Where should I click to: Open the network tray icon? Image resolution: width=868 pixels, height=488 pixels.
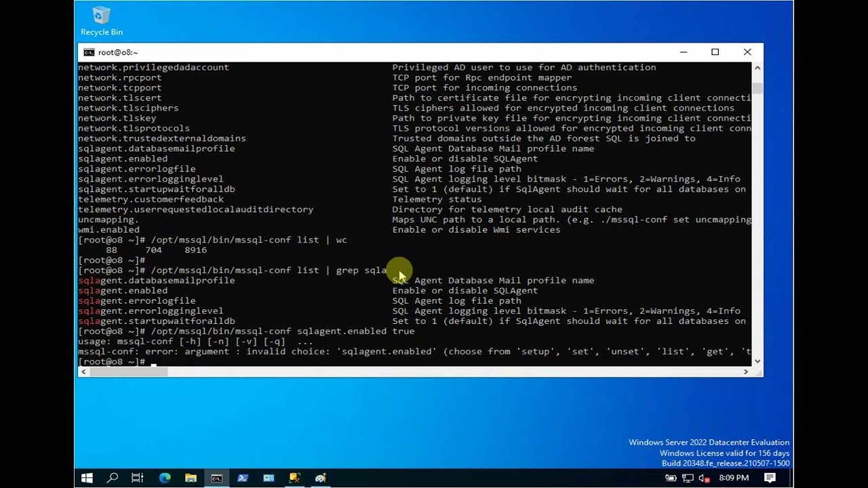pyautogui.click(x=688, y=478)
